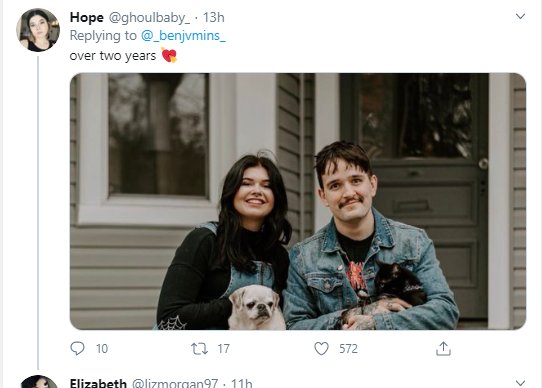Open Elizabeth's display name link
Image resolution: width=542 pixels, height=388 pixels.
click(x=98, y=383)
